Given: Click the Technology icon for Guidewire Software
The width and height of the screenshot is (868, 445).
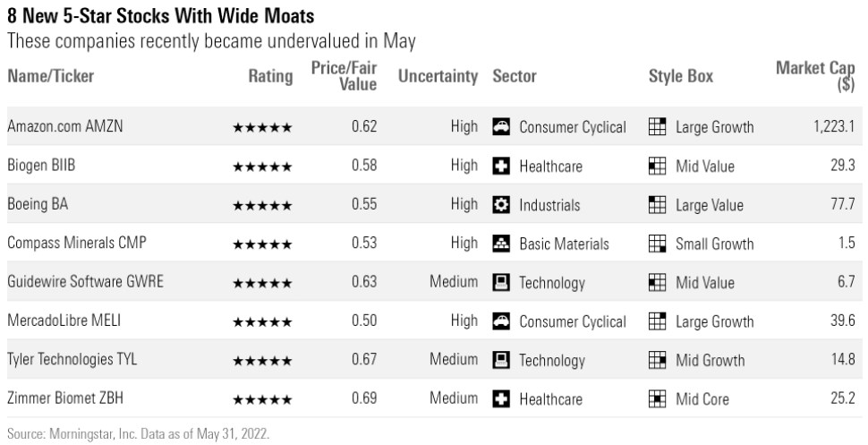Looking at the screenshot, I should pos(502,283).
